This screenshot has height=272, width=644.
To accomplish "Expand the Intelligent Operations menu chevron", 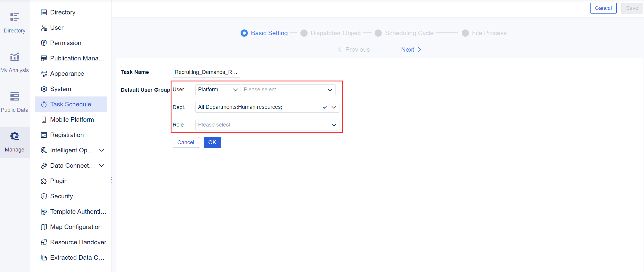I will click(102, 150).
